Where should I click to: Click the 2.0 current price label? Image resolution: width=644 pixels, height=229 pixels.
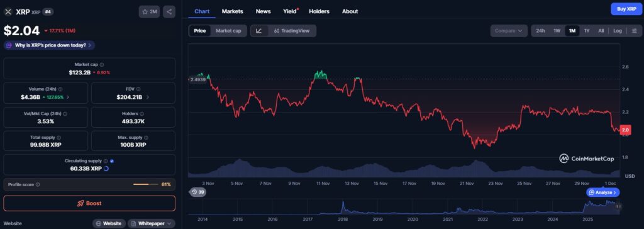[626, 130]
